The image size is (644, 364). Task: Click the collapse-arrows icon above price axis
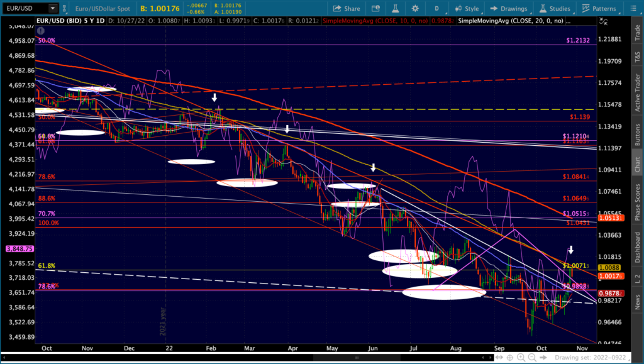point(603,21)
